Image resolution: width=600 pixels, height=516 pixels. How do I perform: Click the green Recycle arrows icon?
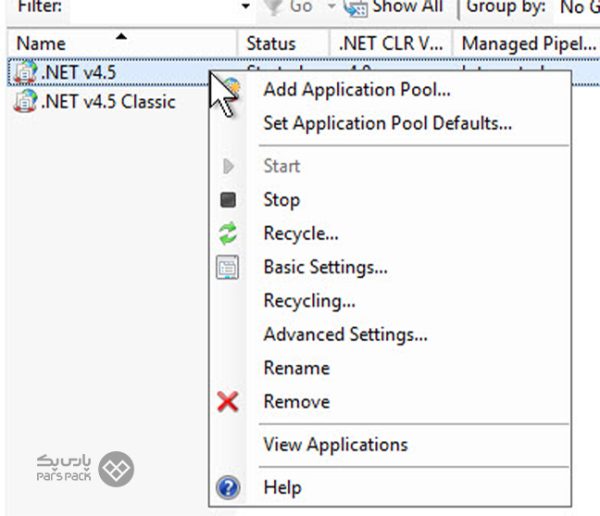point(228,234)
